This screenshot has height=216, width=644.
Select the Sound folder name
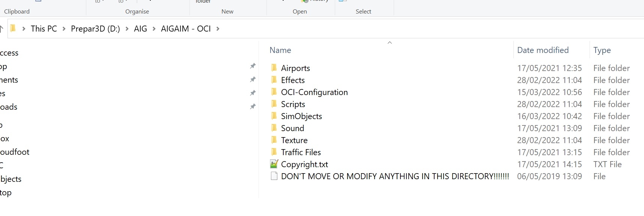click(x=292, y=128)
